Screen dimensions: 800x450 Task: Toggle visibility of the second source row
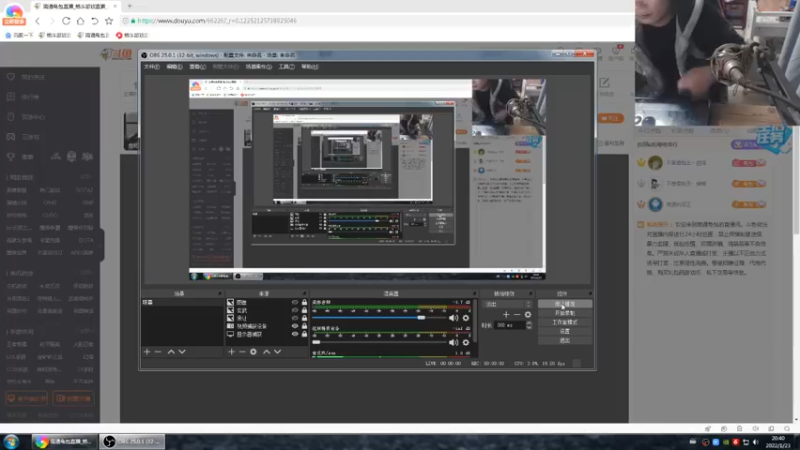tap(295, 310)
